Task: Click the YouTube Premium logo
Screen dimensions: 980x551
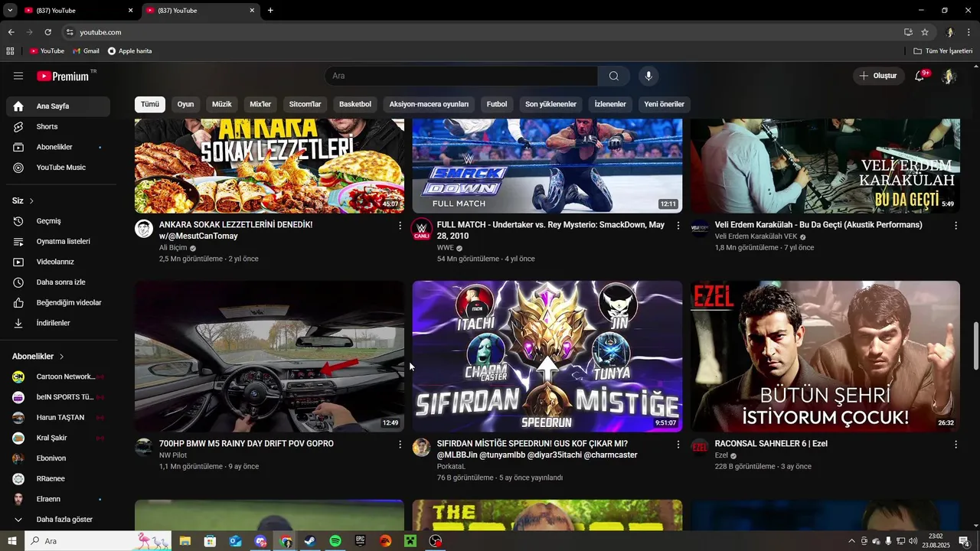Action: coord(63,76)
